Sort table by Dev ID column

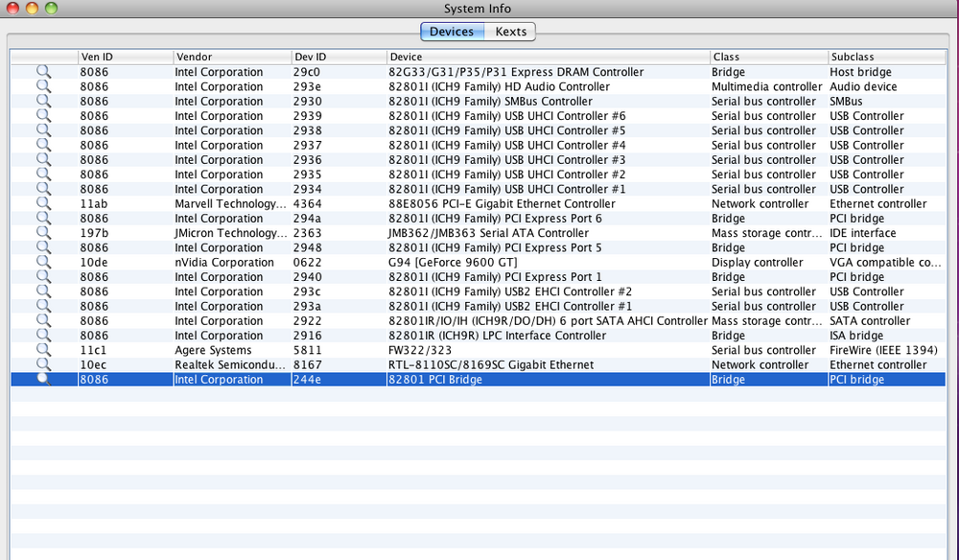pos(338,58)
